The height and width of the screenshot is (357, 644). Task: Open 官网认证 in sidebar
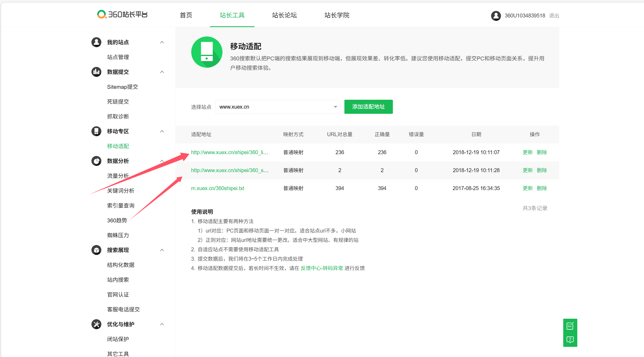[x=118, y=295]
